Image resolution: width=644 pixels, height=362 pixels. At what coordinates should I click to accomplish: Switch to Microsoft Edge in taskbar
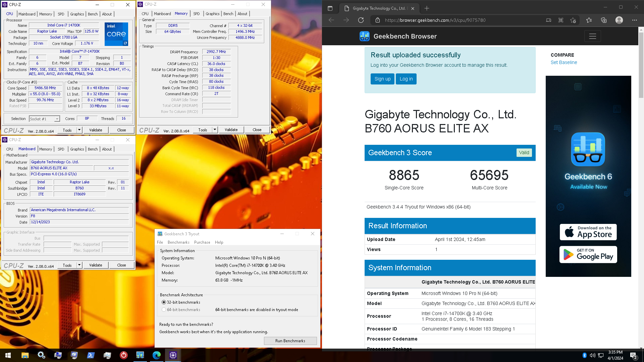[x=156, y=355]
